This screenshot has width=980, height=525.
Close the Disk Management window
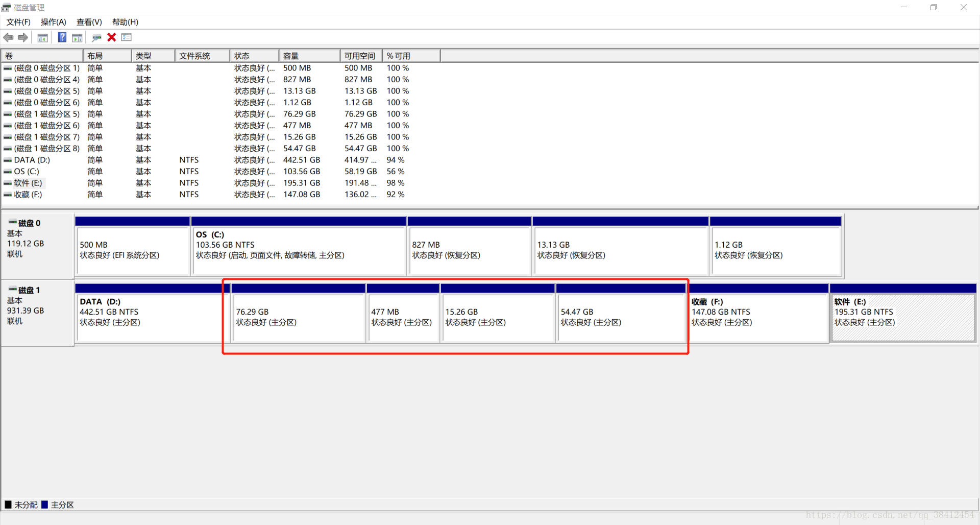coord(964,7)
